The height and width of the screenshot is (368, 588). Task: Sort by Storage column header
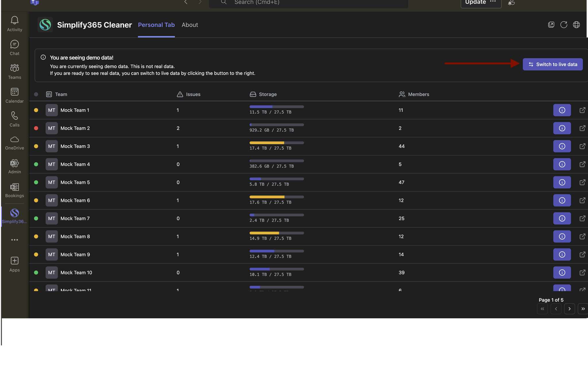[263, 94]
